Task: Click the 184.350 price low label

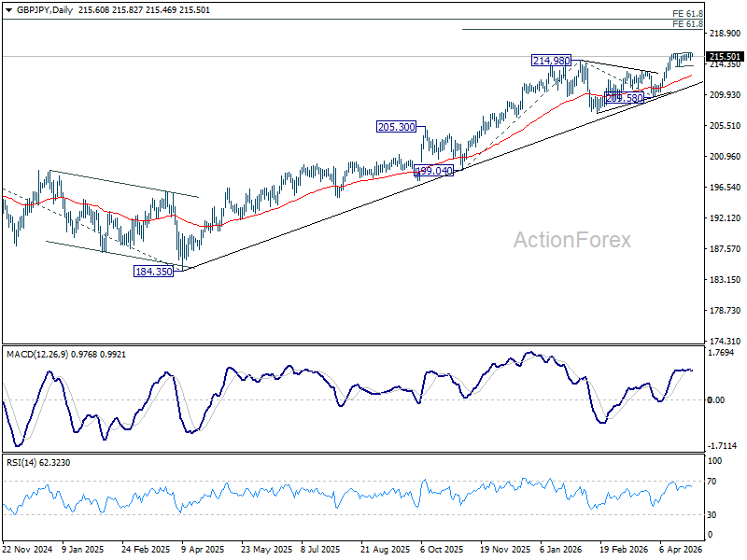Action: pyautogui.click(x=154, y=272)
